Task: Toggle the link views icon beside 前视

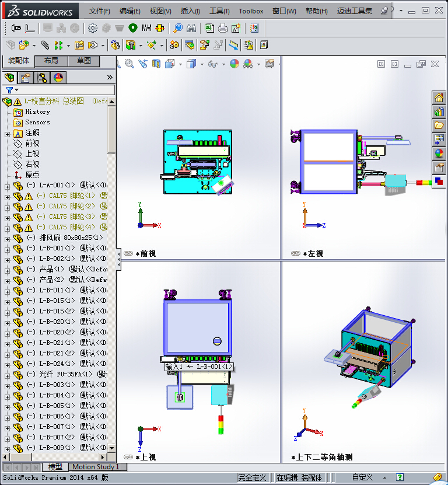Action: point(128,253)
